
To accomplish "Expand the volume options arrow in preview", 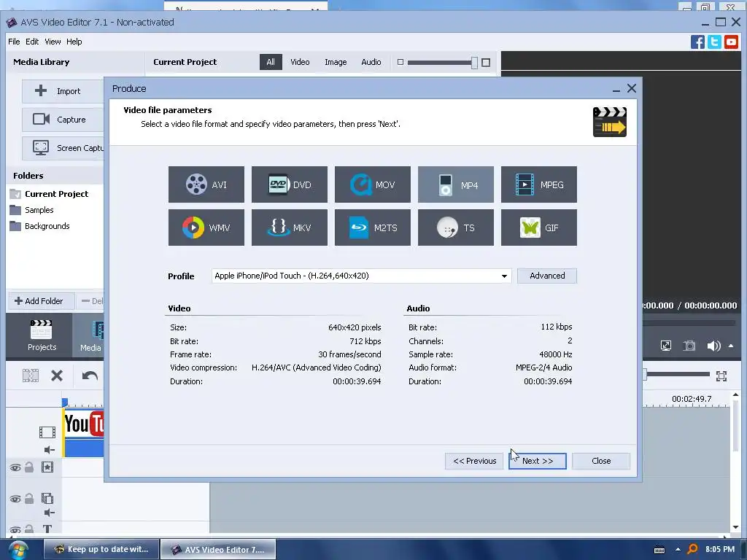I will pos(731,346).
